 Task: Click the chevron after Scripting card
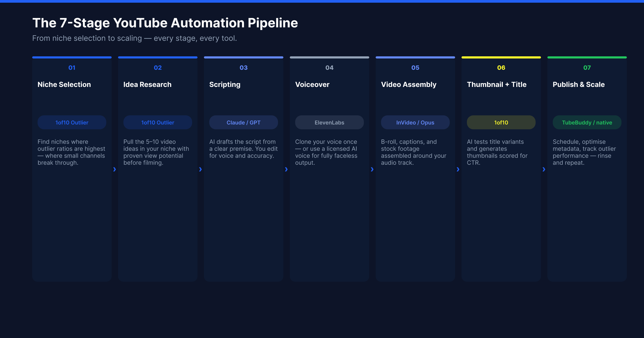point(286,169)
